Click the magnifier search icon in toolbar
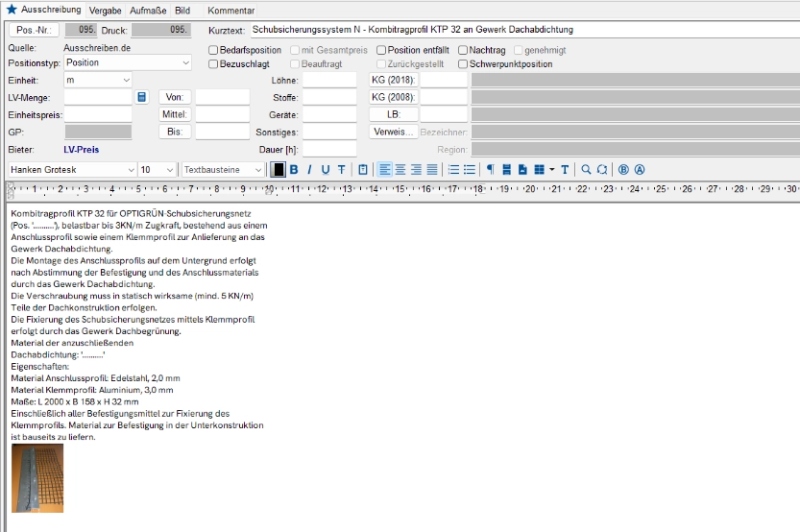800x532 pixels. pyautogui.click(x=586, y=169)
